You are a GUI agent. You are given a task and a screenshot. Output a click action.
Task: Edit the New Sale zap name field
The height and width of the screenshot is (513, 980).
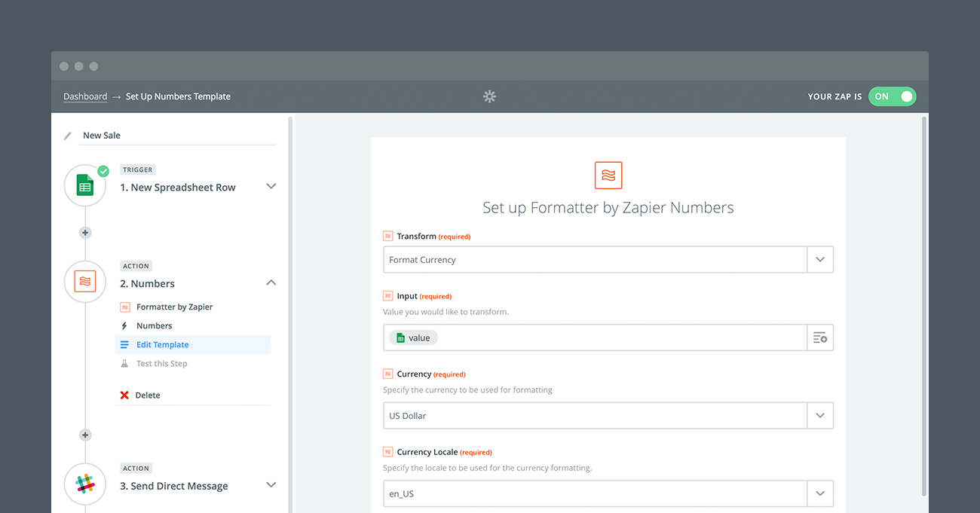pos(178,136)
